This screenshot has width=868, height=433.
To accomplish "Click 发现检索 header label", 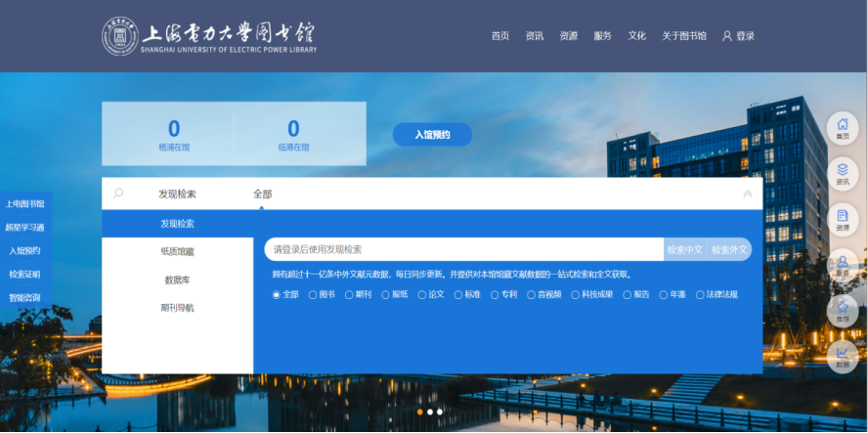I will click(177, 195).
